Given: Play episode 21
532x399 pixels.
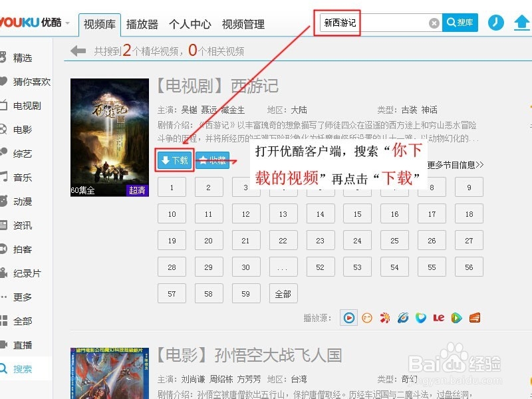Looking at the screenshot, I should click(x=246, y=240).
